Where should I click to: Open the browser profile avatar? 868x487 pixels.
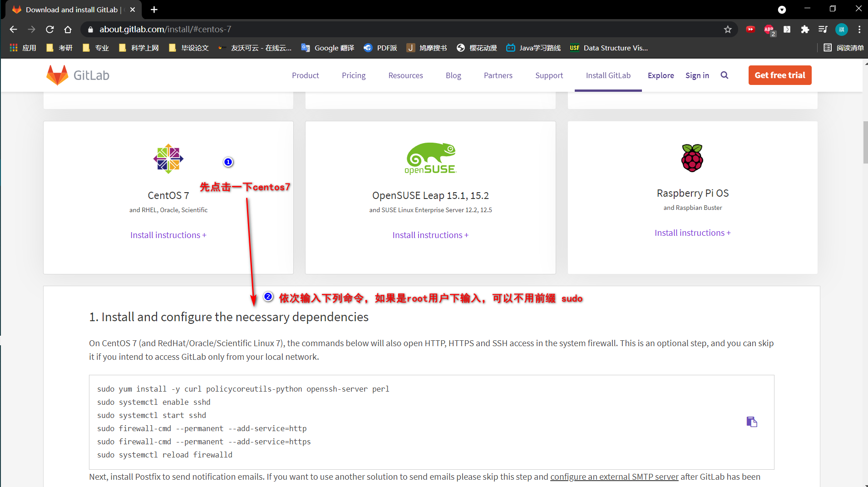pyautogui.click(x=841, y=29)
